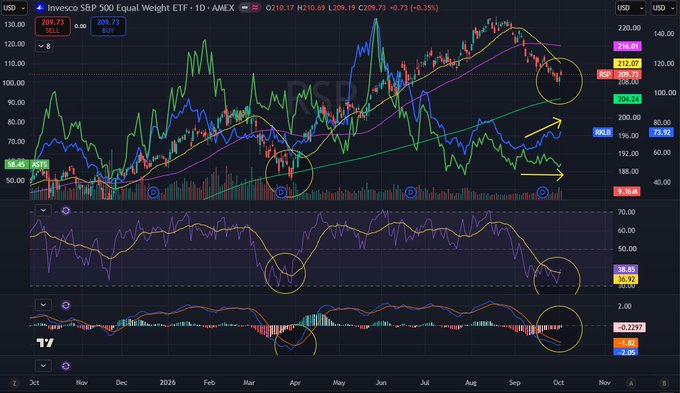Toggle the B scale button on the time axis
The height and width of the screenshot is (393, 680).
(x=664, y=383)
